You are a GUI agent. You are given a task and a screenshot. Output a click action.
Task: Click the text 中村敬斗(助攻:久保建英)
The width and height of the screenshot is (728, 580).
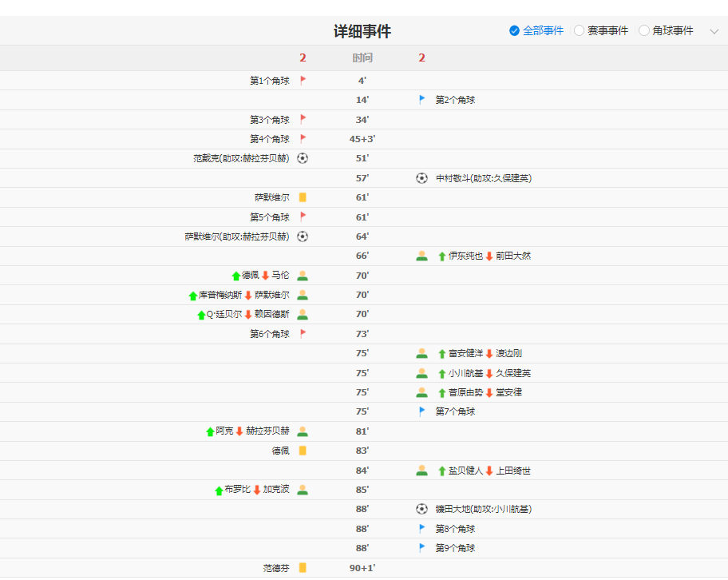click(484, 178)
